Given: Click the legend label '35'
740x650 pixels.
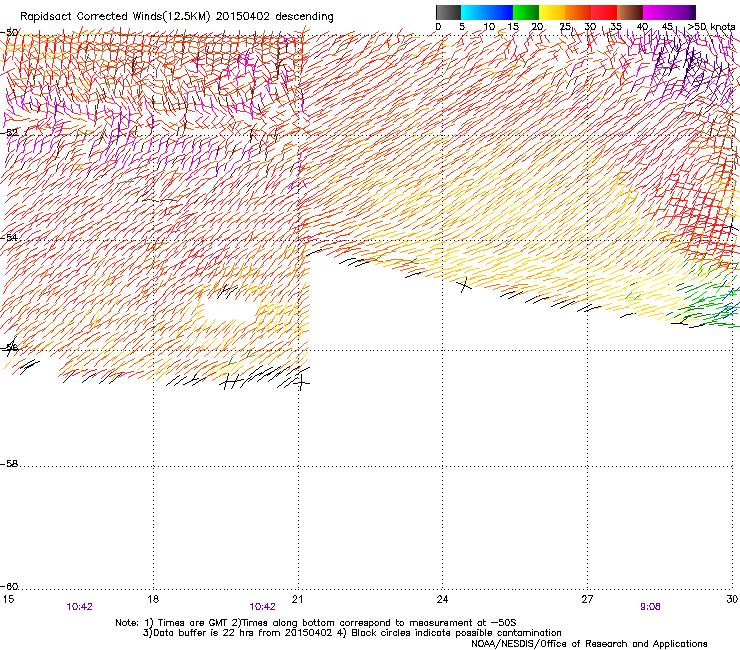Looking at the screenshot, I should 616,27.
